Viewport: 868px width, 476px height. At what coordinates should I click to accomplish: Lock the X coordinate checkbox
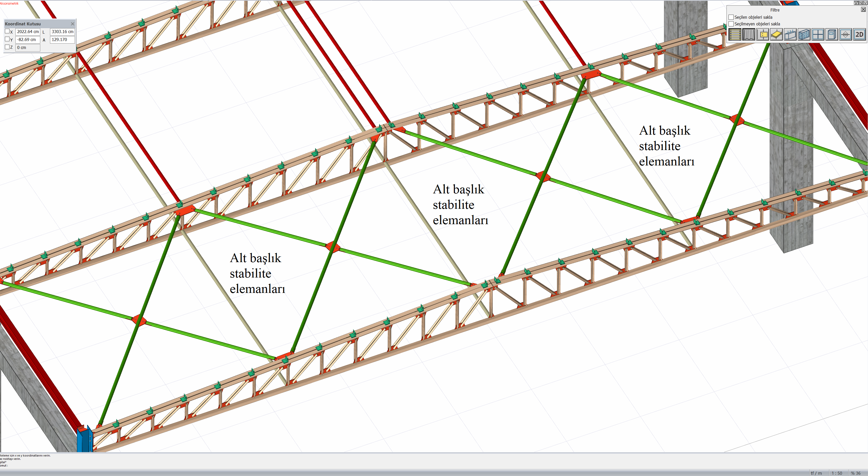tap(7, 31)
